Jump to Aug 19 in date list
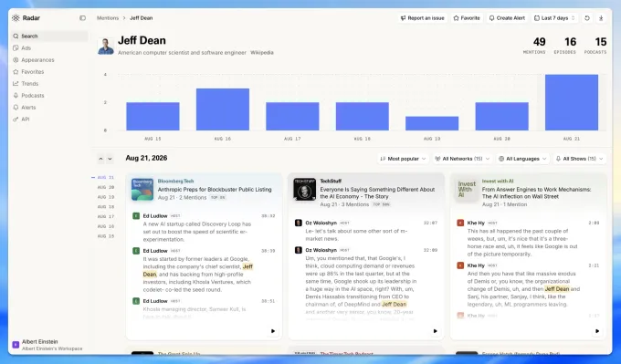621x364 pixels. coord(105,197)
